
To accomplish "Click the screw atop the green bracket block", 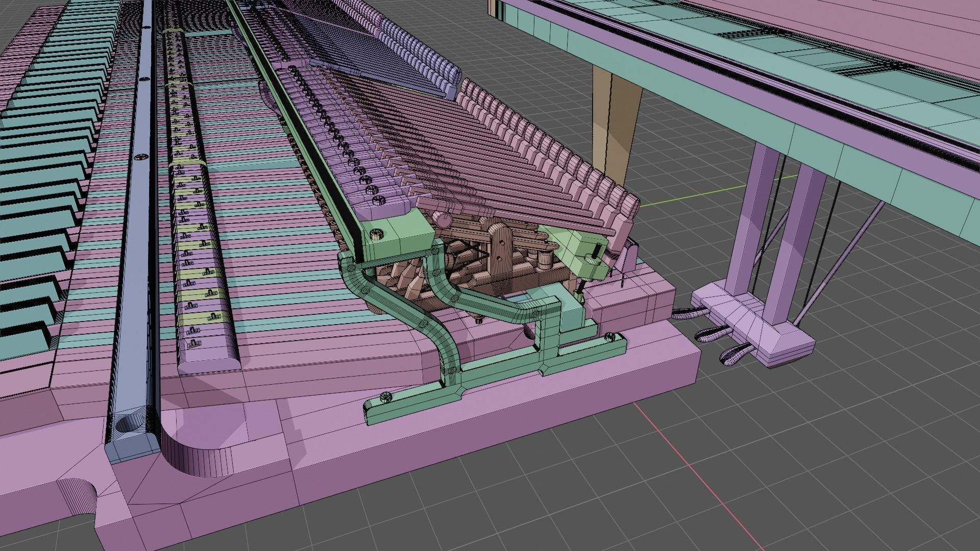I will (377, 235).
